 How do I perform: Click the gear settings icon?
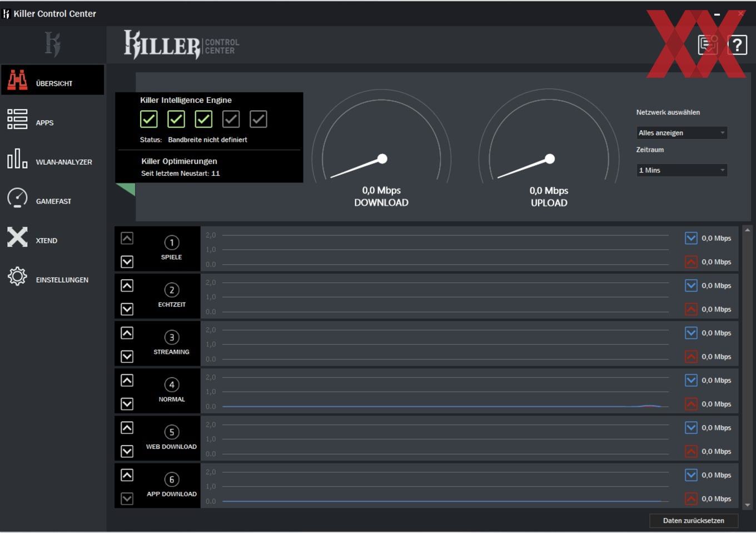[x=17, y=277]
